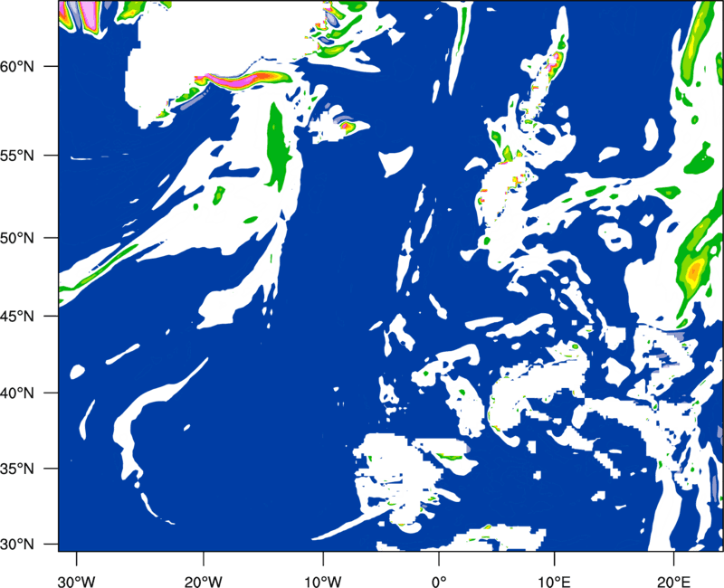Click the 20°E longitude label
This screenshot has height=588, width=724.
673,582
